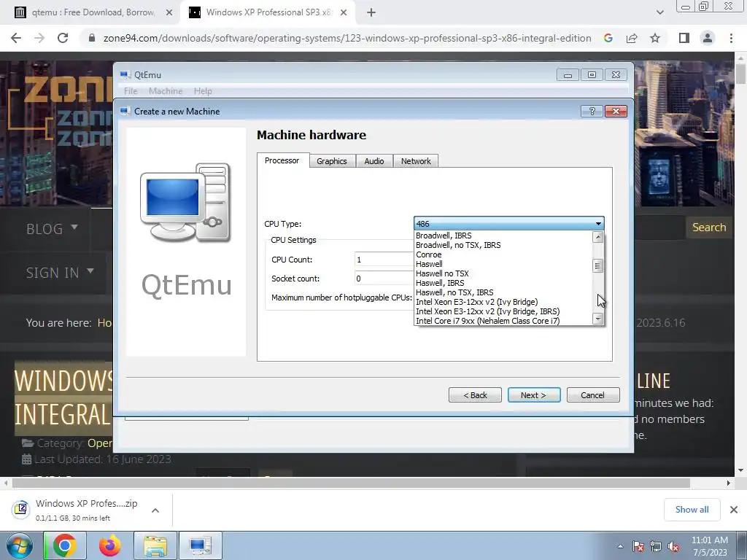Screen dimensions: 747x560
Task: Expand the SIGN IN menu on zone94
Action: [60, 273]
